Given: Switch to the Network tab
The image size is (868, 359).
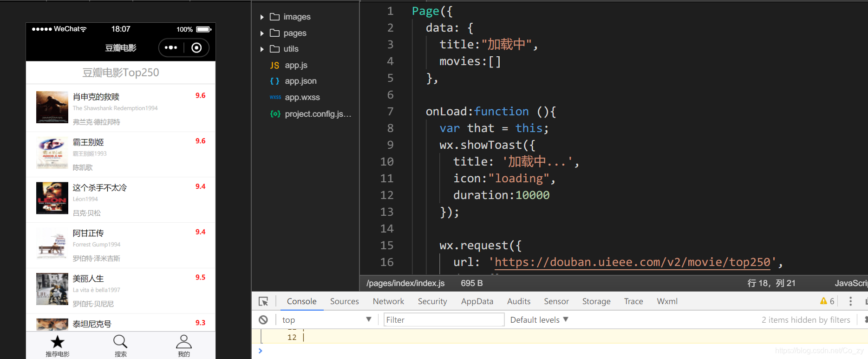Looking at the screenshot, I should tap(388, 301).
